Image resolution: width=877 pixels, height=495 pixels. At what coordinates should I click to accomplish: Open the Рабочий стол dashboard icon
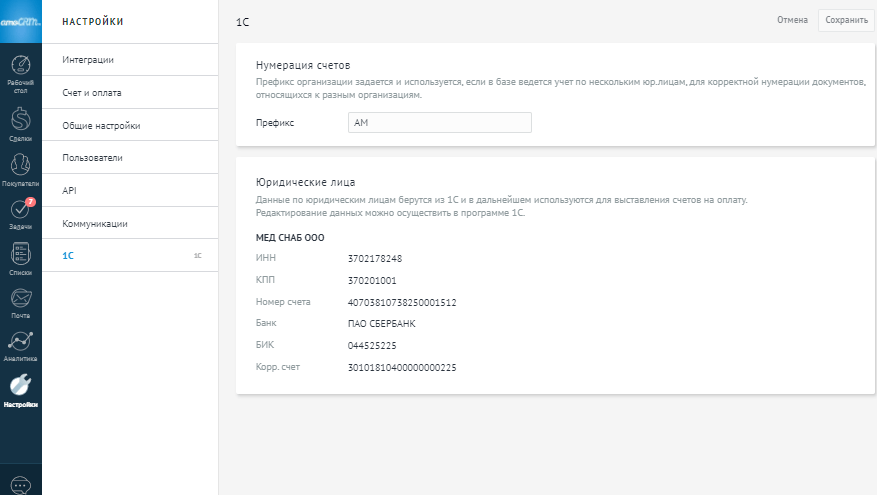(x=21, y=74)
